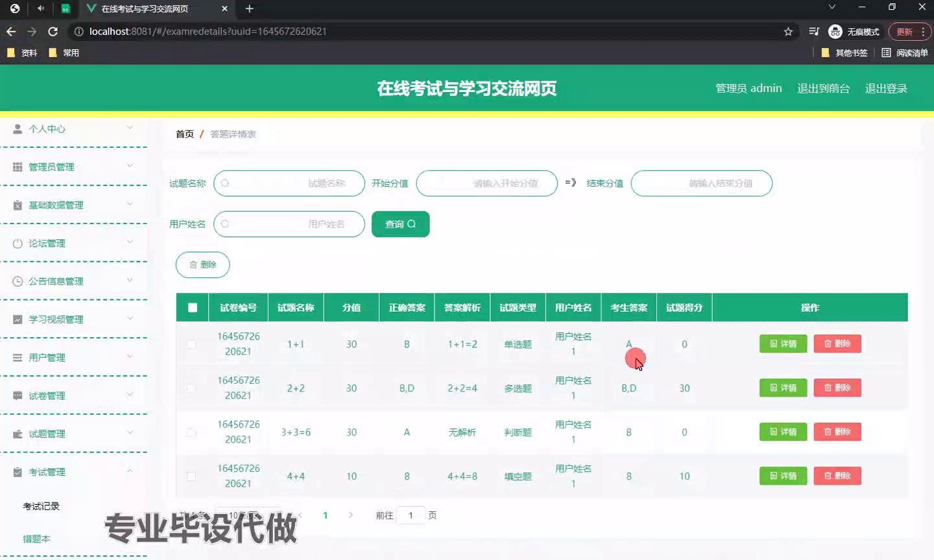Click 详情 button for the 2+2 row
934x560 pixels.
pos(783,388)
